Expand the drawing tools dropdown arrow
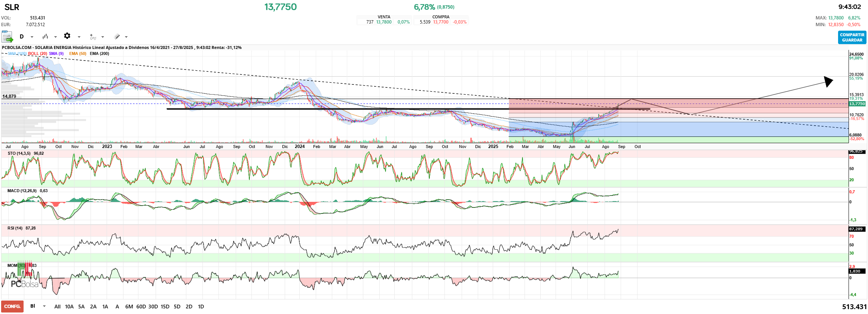 point(126,37)
